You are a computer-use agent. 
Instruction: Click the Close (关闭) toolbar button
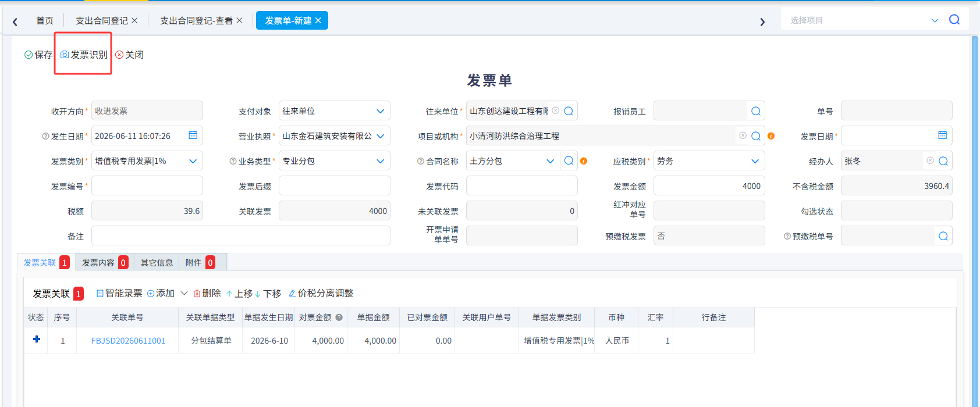(x=129, y=55)
